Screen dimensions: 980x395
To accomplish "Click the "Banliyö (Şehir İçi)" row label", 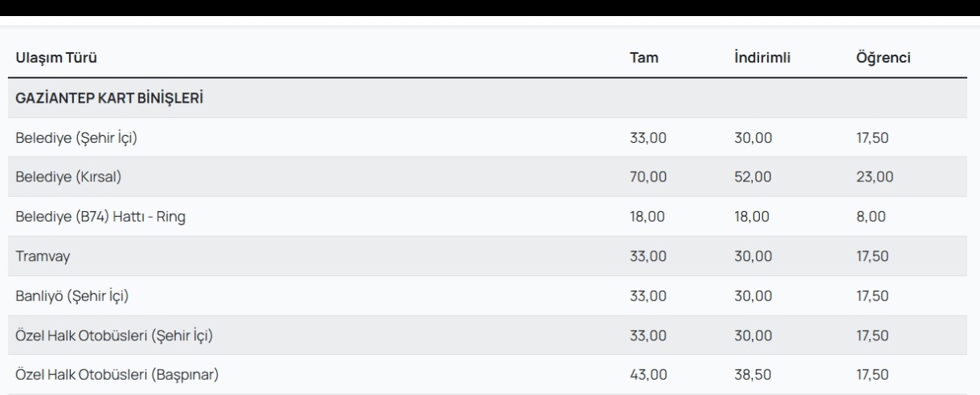I will [72, 295].
